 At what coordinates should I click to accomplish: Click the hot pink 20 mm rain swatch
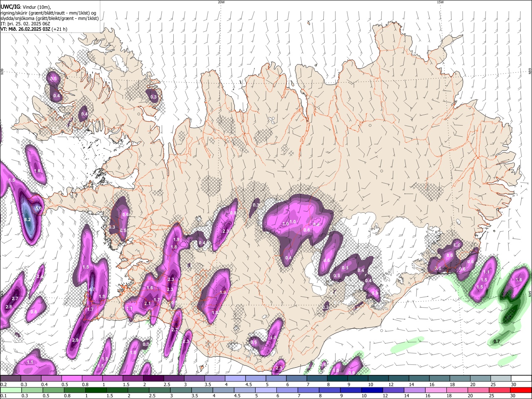coord(479,390)
